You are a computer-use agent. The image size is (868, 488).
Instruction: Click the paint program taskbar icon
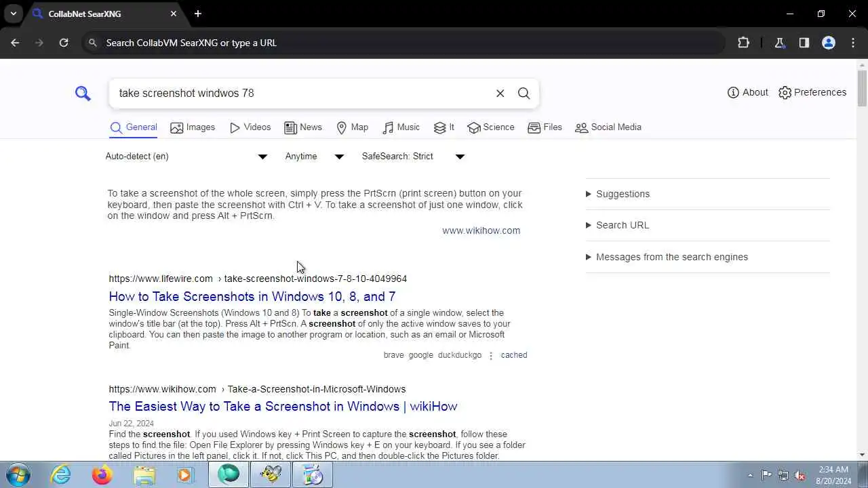click(x=313, y=474)
